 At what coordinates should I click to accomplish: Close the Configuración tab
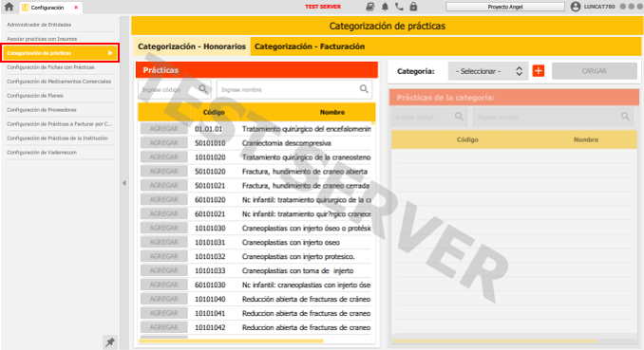point(76,8)
